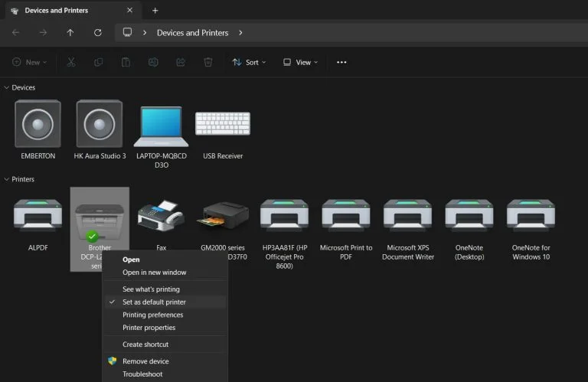
Task: Click the Copy toolbar icon
Action: [98, 62]
